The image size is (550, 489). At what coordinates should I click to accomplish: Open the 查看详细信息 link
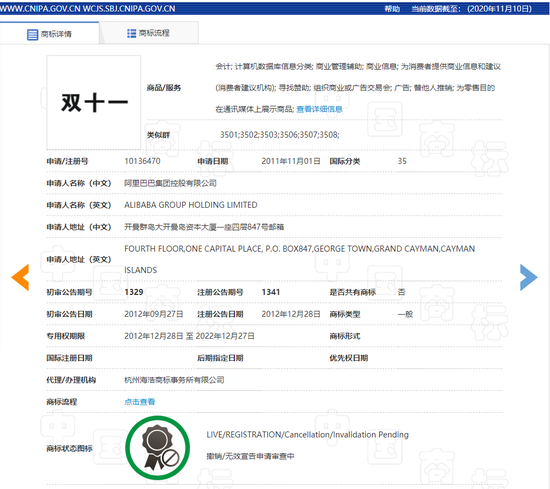point(320,109)
